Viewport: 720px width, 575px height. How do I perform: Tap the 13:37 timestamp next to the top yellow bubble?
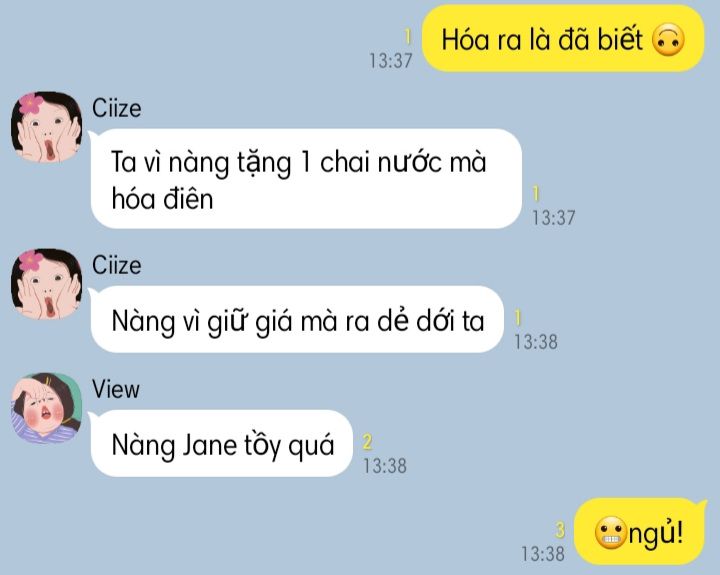(391, 61)
